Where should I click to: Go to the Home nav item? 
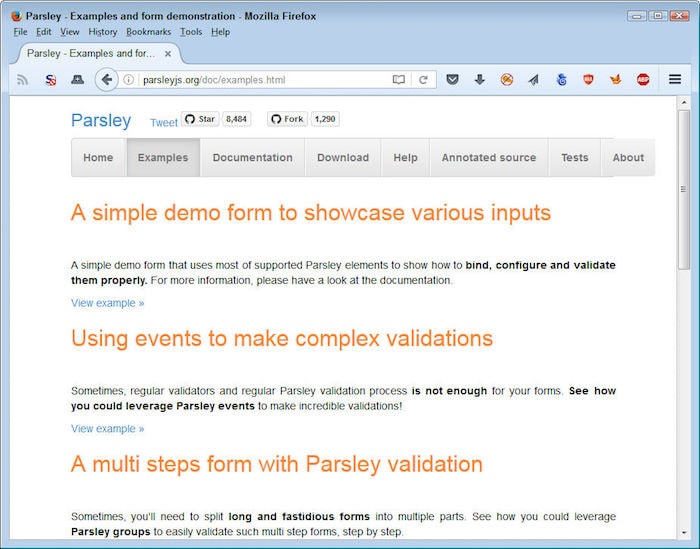point(99,158)
